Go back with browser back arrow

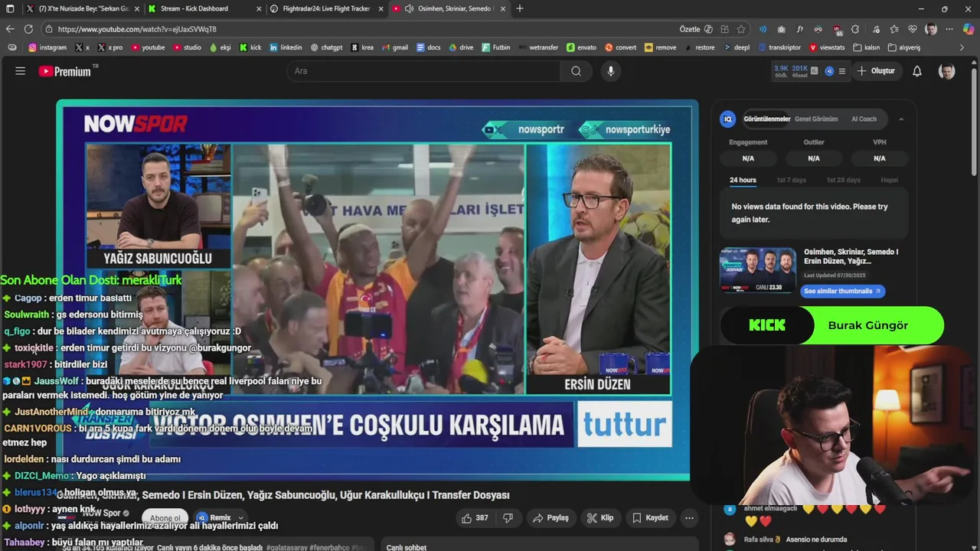coord(10,29)
